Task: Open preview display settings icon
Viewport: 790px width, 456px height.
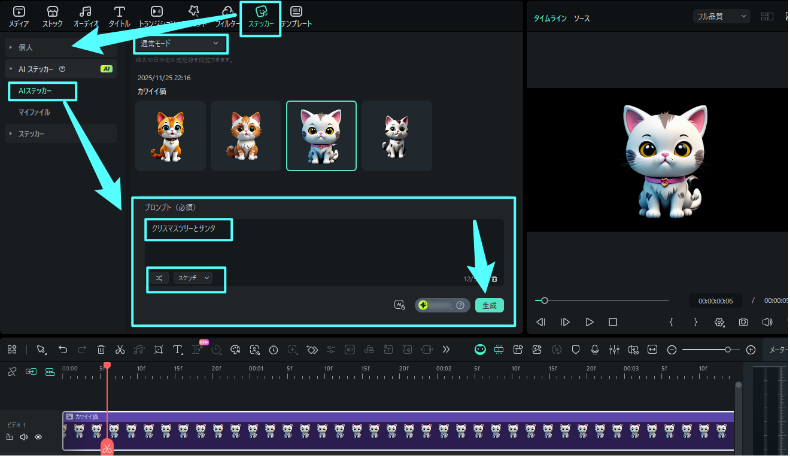Action: point(719,322)
